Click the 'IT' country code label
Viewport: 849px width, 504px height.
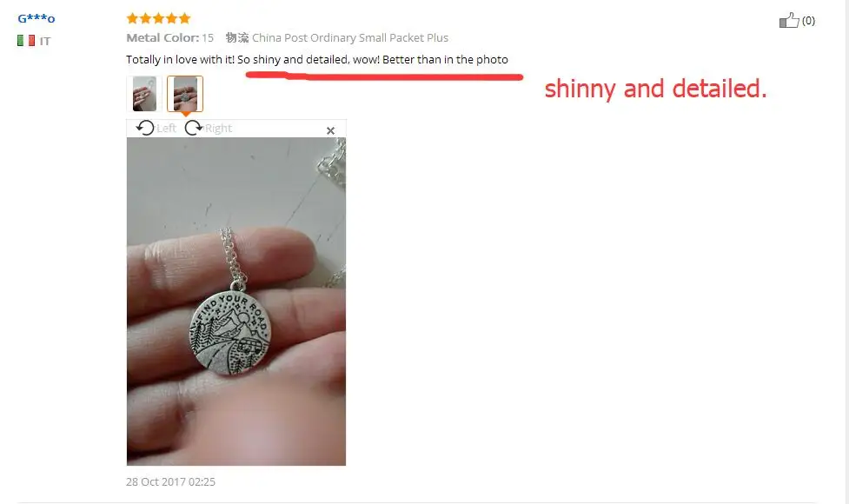[45, 41]
